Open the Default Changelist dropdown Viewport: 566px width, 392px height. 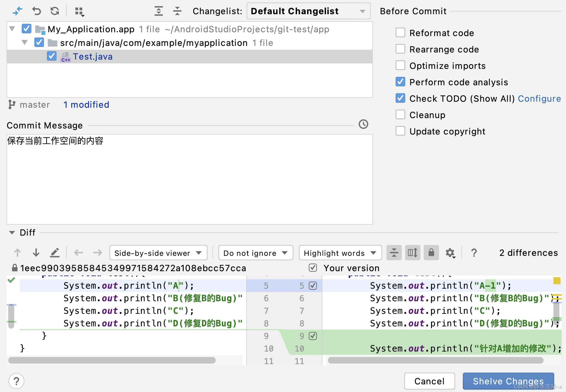(x=308, y=11)
